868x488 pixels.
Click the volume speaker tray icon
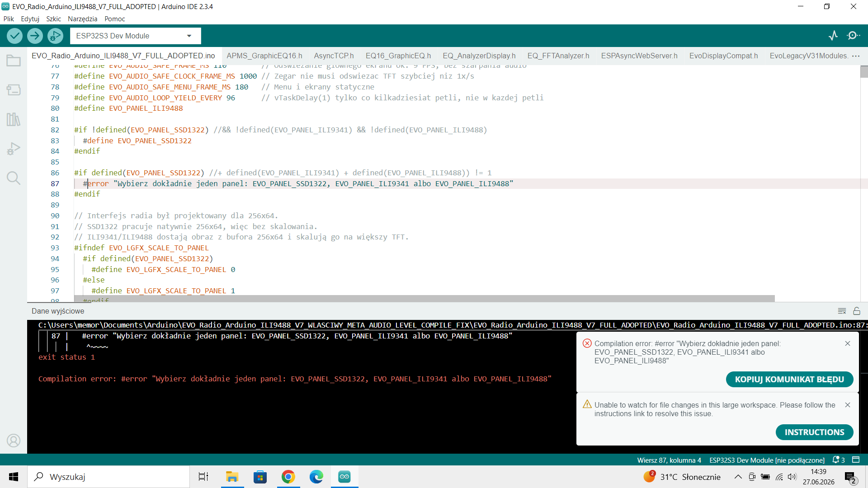click(x=792, y=477)
